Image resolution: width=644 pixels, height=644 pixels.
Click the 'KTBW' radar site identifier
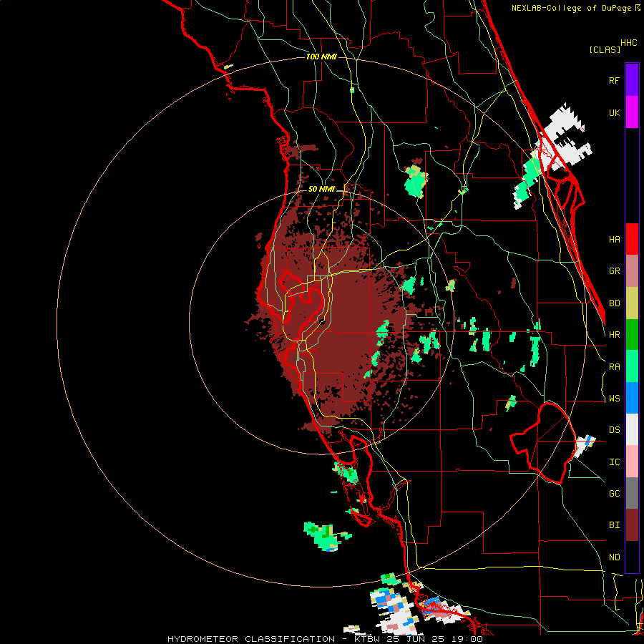pos(367,639)
